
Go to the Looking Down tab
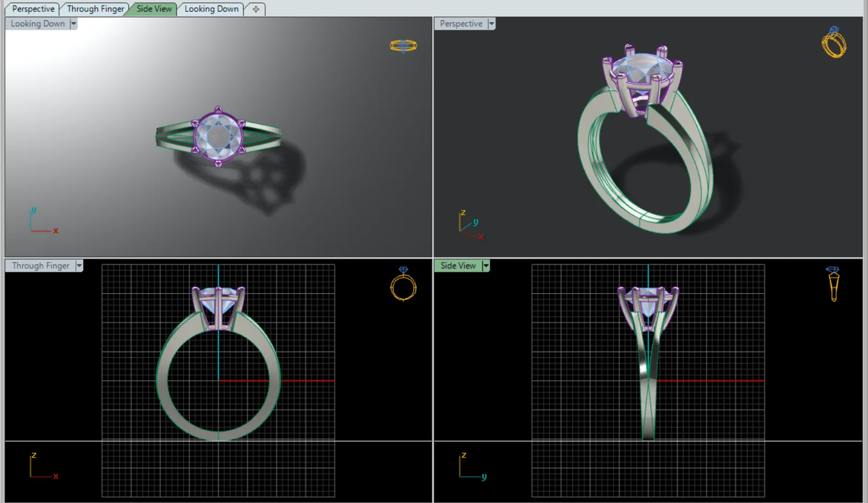pyautogui.click(x=211, y=9)
